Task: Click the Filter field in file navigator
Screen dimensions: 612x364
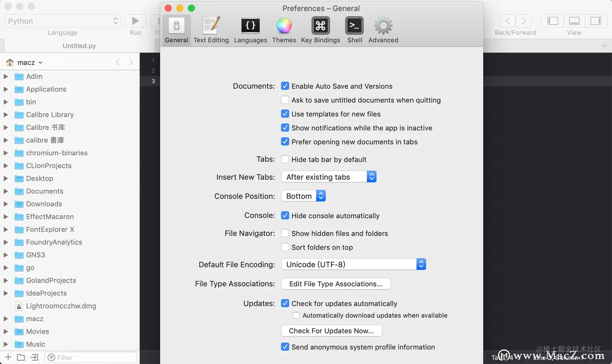Action: [91, 357]
